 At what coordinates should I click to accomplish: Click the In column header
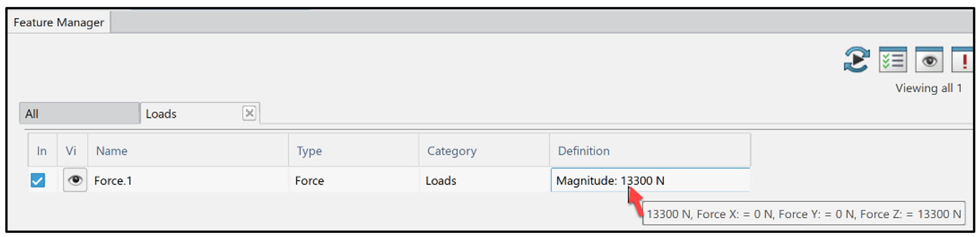[x=42, y=151]
